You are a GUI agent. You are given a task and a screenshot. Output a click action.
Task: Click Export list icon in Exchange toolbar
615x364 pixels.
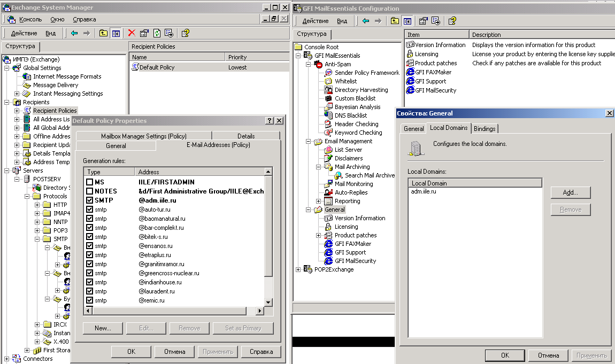click(169, 33)
